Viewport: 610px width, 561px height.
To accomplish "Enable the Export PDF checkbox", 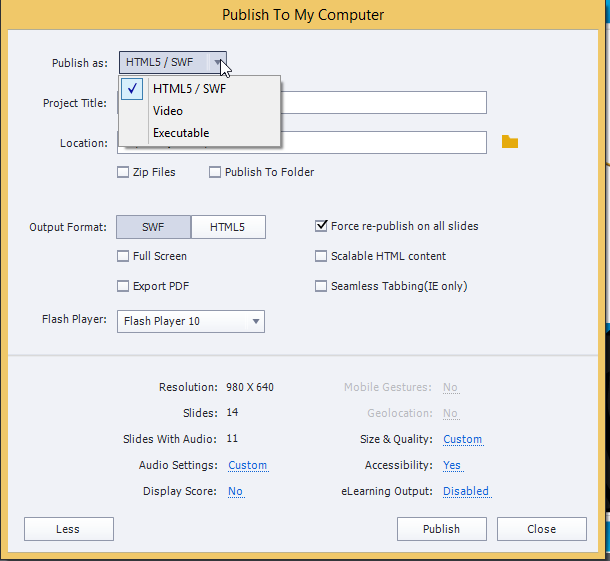I will 124,286.
